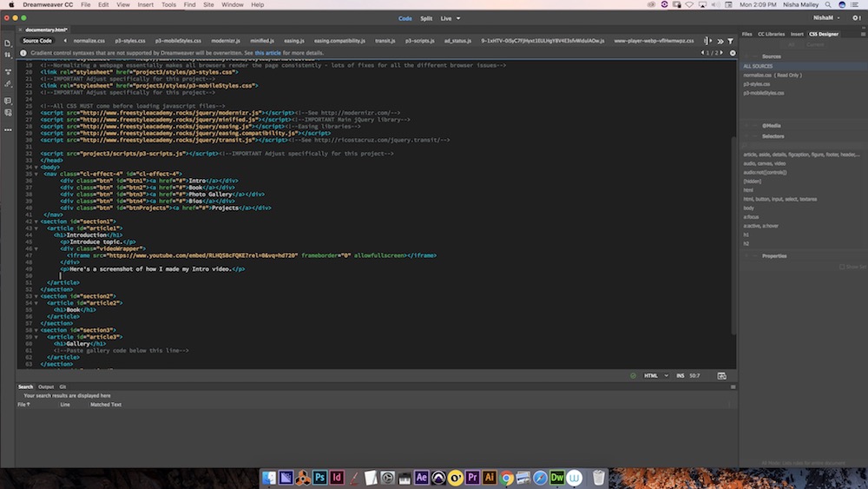The height and width of the screenshot is (489, 868).
Task: Open InDesign from the dock
Action: (337, 478)
